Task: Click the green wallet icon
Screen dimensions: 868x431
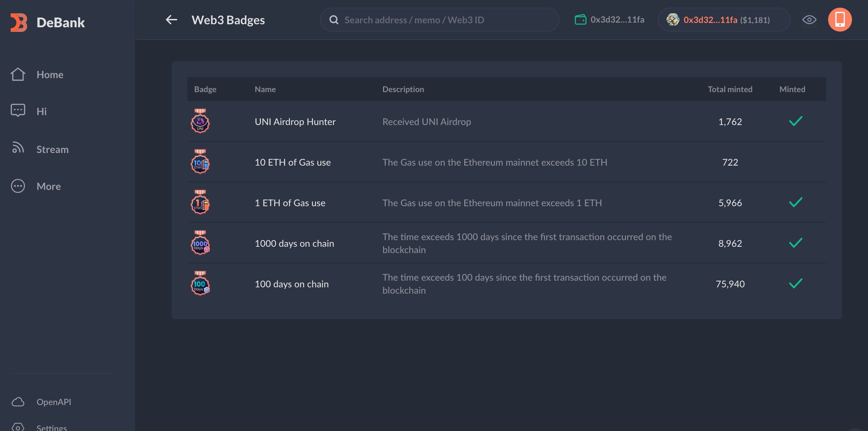Action: [x=580, y=20]
